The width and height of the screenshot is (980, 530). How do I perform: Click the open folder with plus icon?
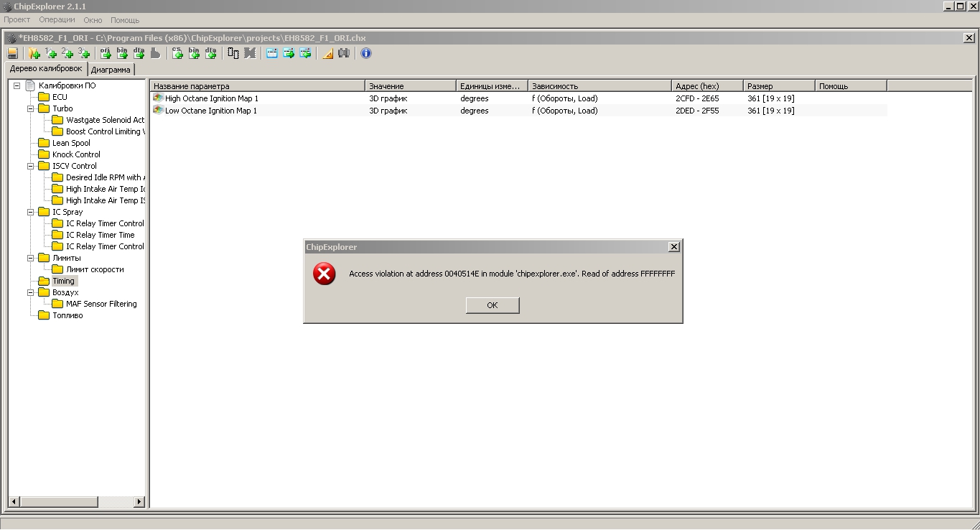[x=34, y=53]
